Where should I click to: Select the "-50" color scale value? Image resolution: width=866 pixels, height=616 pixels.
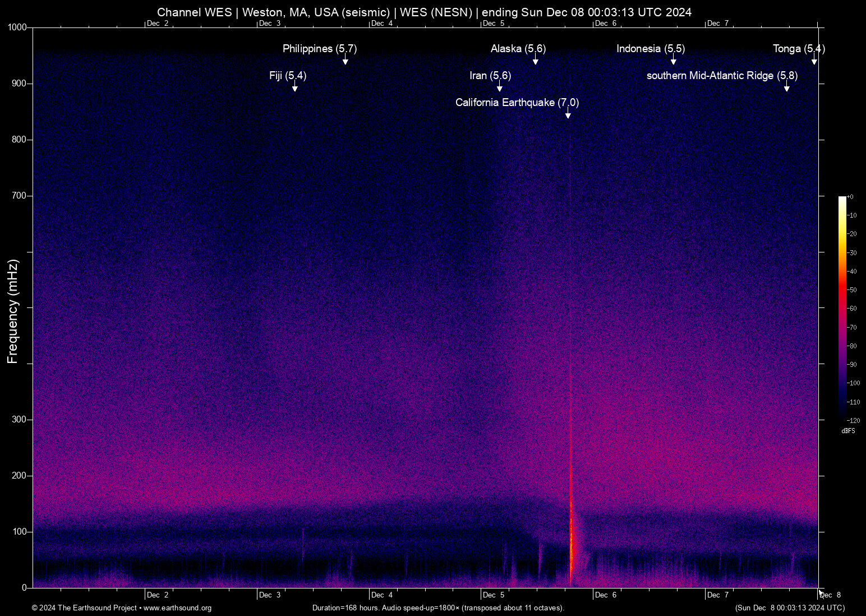pos(852,290)
